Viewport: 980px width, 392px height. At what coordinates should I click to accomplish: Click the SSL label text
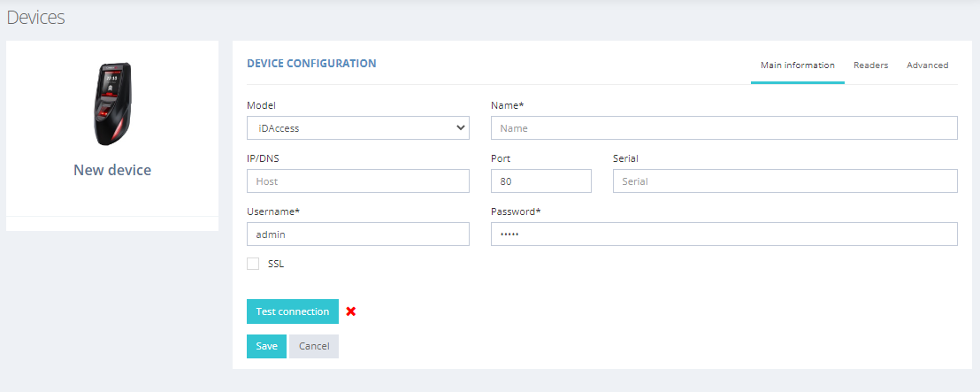276,264
